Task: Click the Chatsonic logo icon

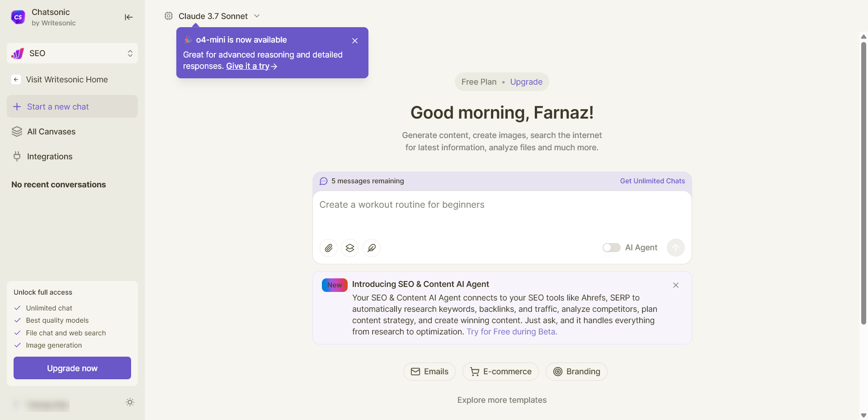Action: [18, 17]
